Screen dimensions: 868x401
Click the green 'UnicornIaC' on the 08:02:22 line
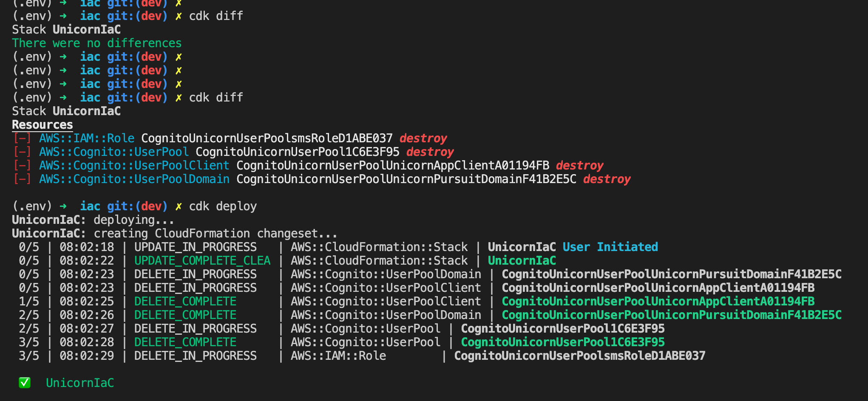point(522,261)
